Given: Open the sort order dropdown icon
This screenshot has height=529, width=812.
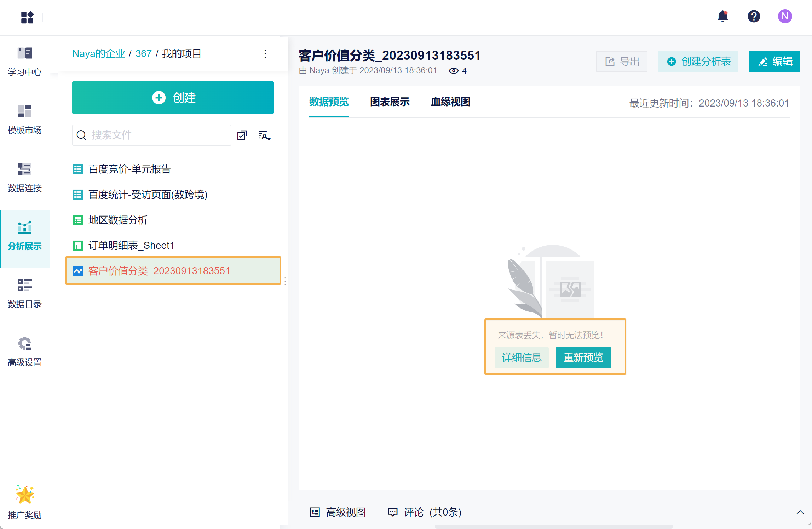Looking at the screenshot, I should tap(264, 135).
